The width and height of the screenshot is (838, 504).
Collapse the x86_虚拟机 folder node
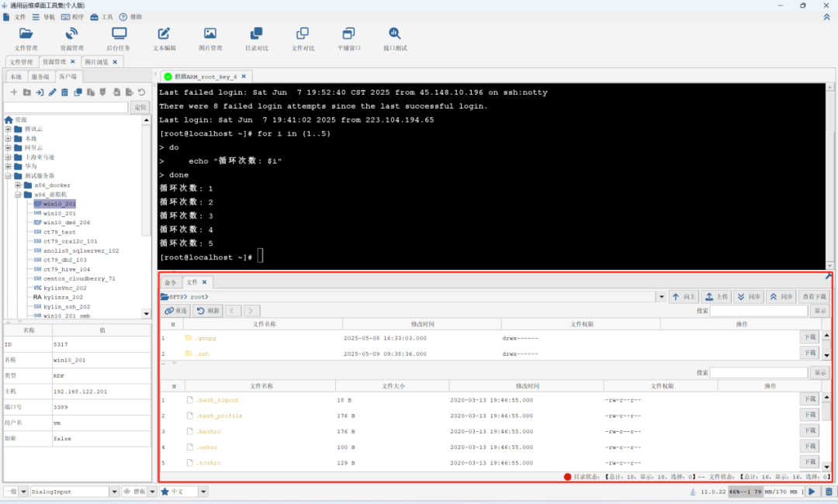(x=18, y=195)
